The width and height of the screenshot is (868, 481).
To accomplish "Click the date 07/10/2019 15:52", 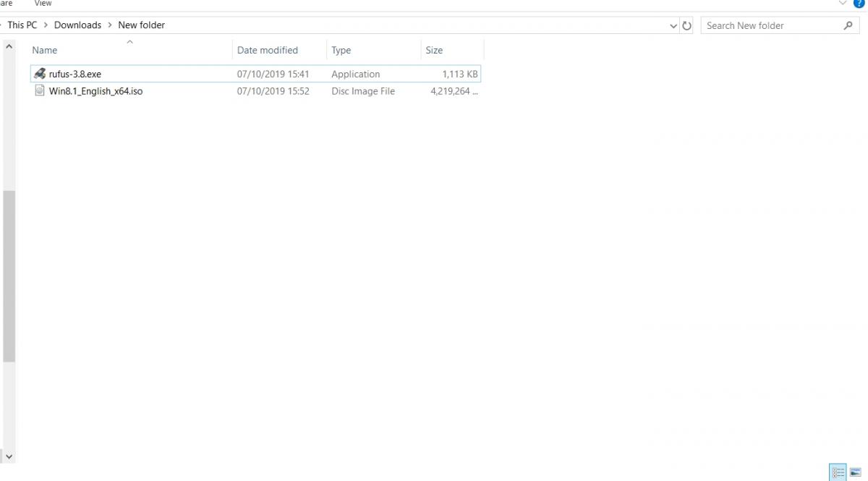I will (x=273, y=91).
